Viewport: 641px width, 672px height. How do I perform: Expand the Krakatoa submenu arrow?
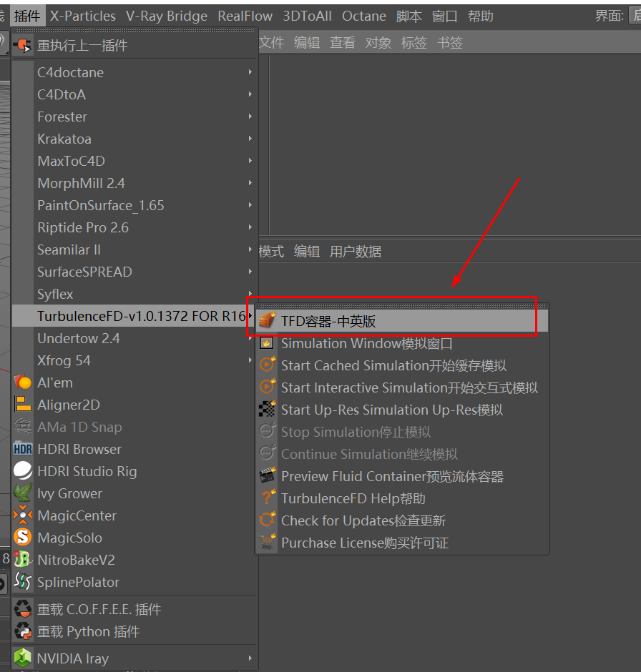pyautogui.click(x=250, y=139)
